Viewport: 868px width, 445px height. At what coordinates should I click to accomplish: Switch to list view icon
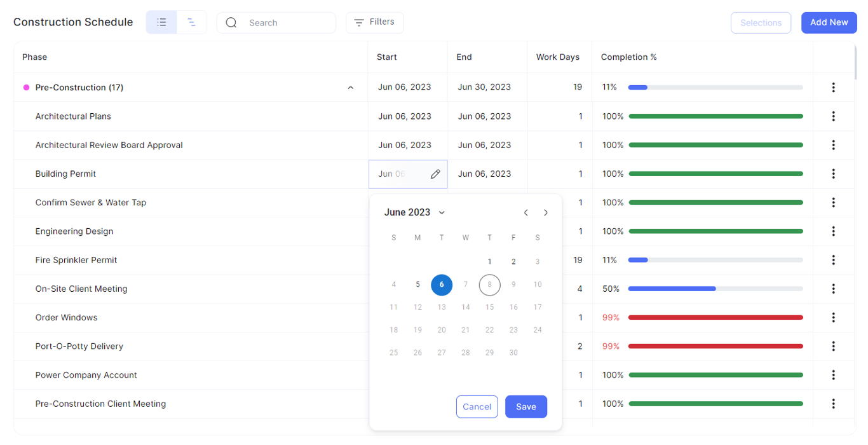161,22
